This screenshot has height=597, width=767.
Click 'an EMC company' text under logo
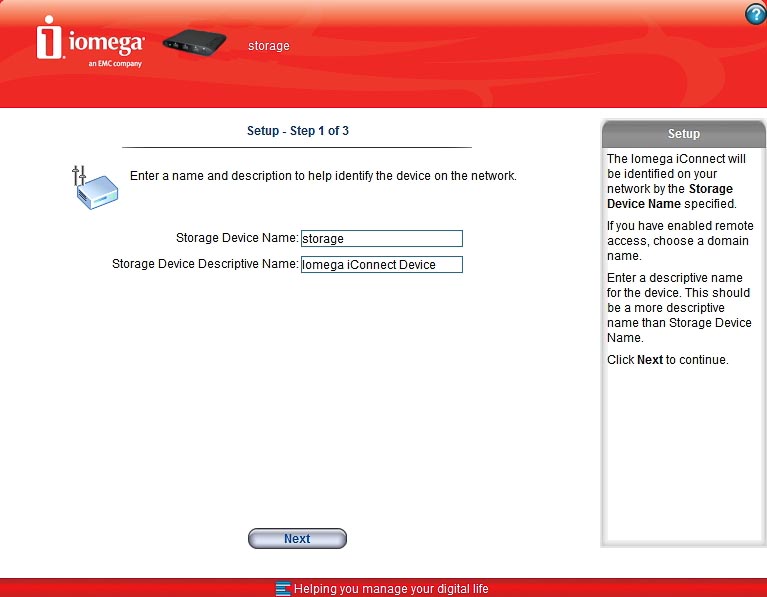tap(114, 63)
